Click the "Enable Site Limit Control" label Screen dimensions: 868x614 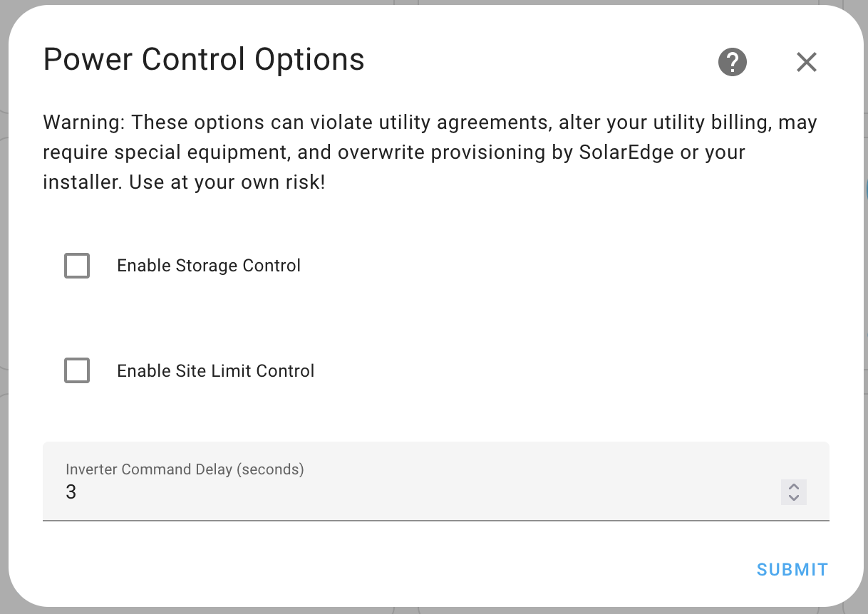click(x=216, y=370)
